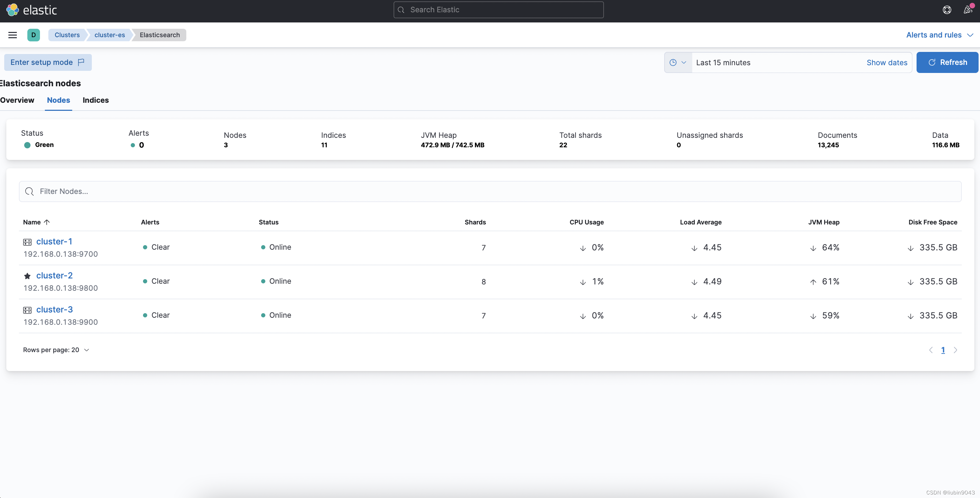This screenshot has width=980, height=498.
Task: Sort by Status column header
Action: coord(268,222)
